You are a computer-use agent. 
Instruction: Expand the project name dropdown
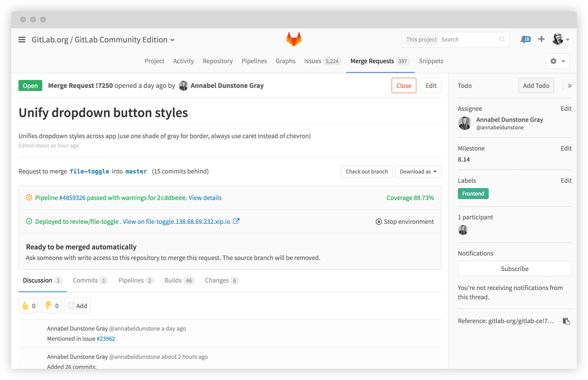(172, 40)
